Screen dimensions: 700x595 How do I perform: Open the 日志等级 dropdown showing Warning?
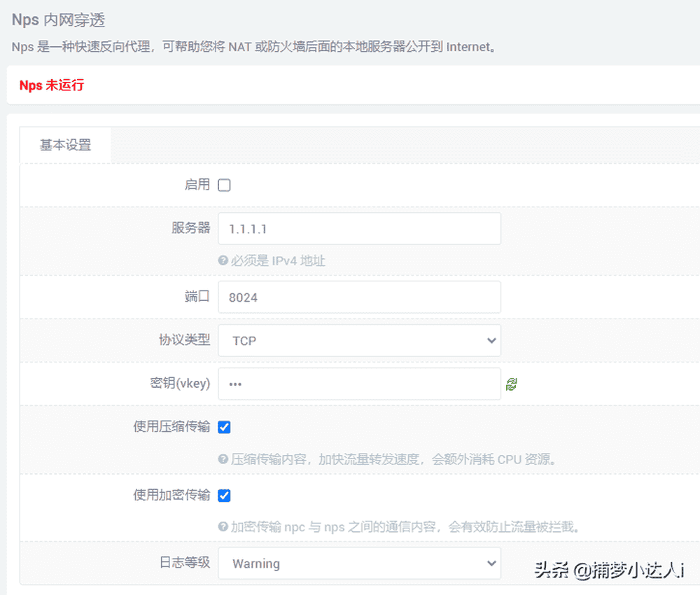pyautogui.click(x=359, y=563)
